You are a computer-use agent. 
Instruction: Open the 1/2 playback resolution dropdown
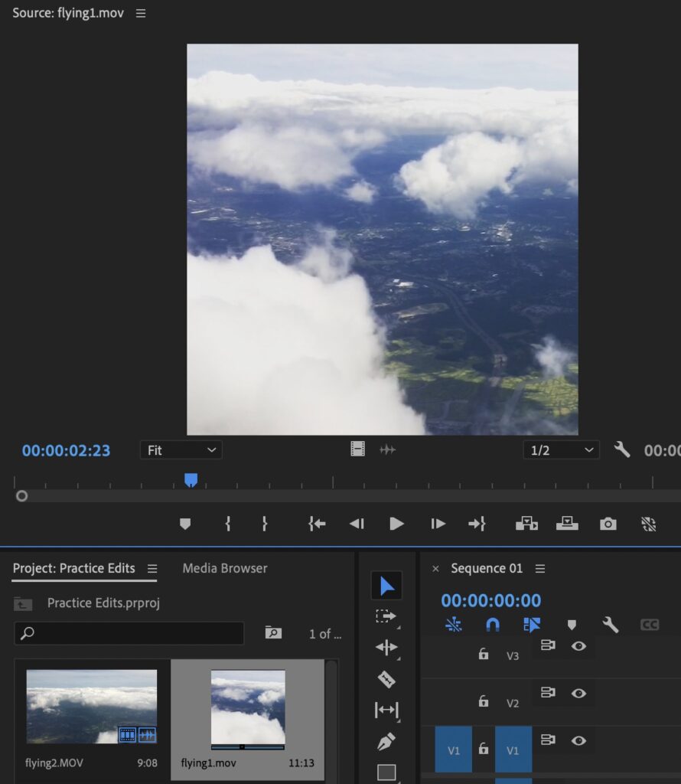[x=561, y=450]
